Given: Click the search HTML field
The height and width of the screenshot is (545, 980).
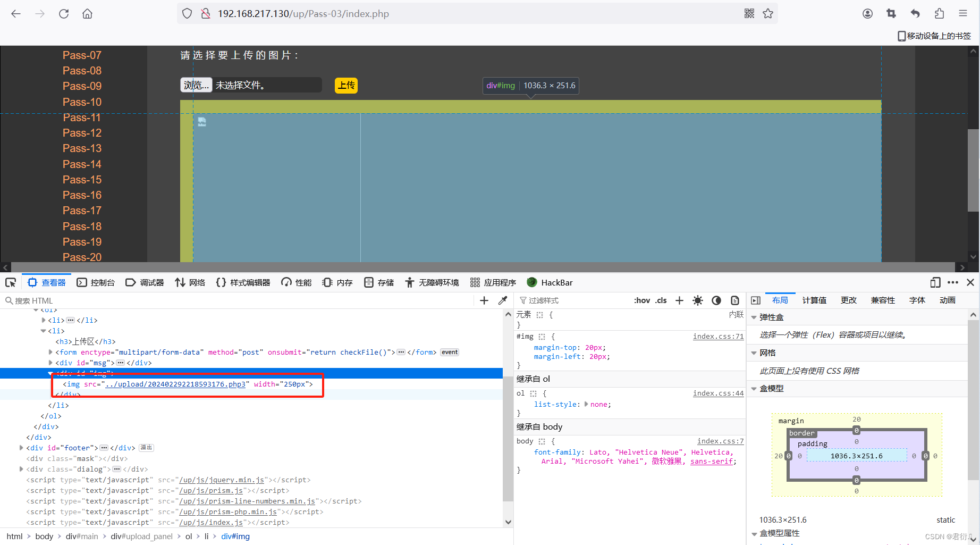Looking at the screenshot, I should click(x=239, y=300).
